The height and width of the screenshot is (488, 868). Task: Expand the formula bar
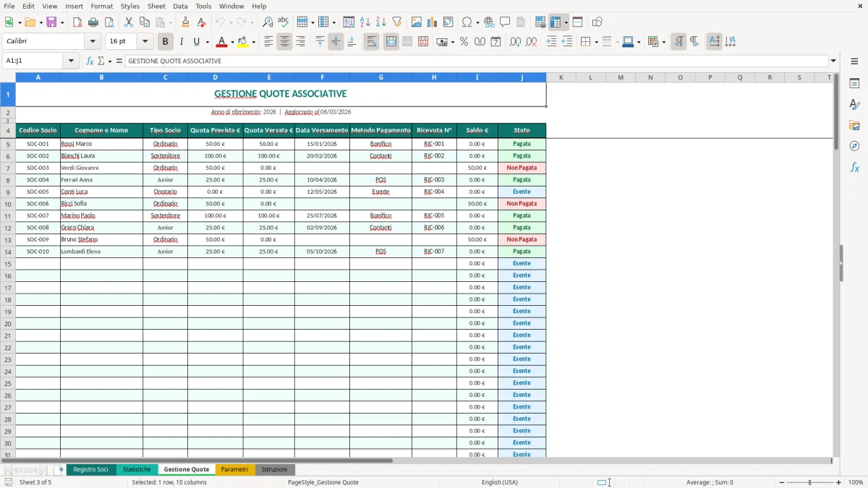833,61
